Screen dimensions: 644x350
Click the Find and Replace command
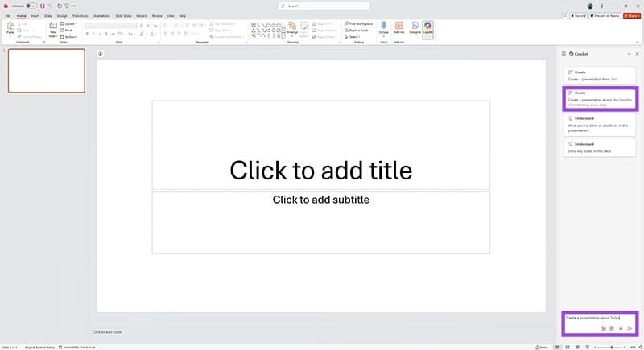[x=358, y=24]
